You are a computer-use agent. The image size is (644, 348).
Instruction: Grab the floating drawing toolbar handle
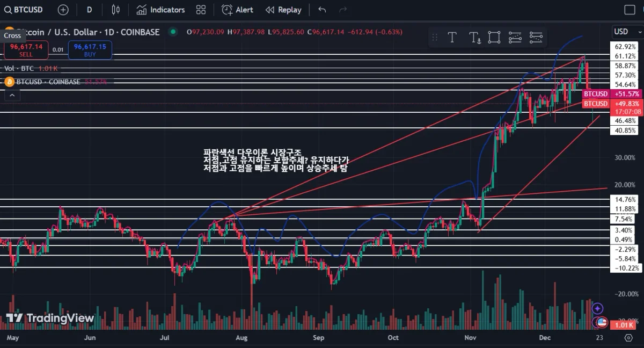click(435, 37)
